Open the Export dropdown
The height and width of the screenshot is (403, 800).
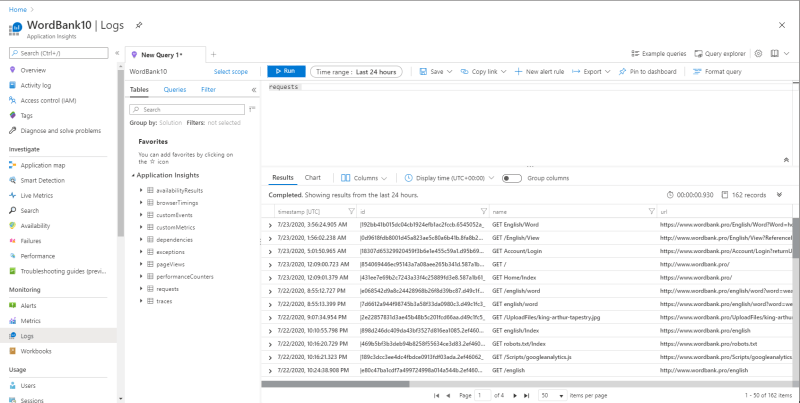(x=591, y=72)
